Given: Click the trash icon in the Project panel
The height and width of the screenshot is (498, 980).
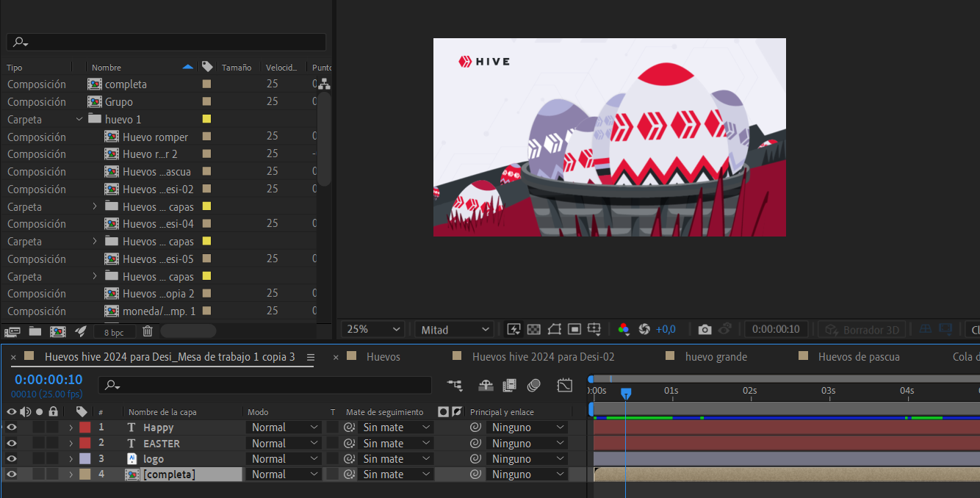Looking at the screenshot, I should click(x=148, y=331).
